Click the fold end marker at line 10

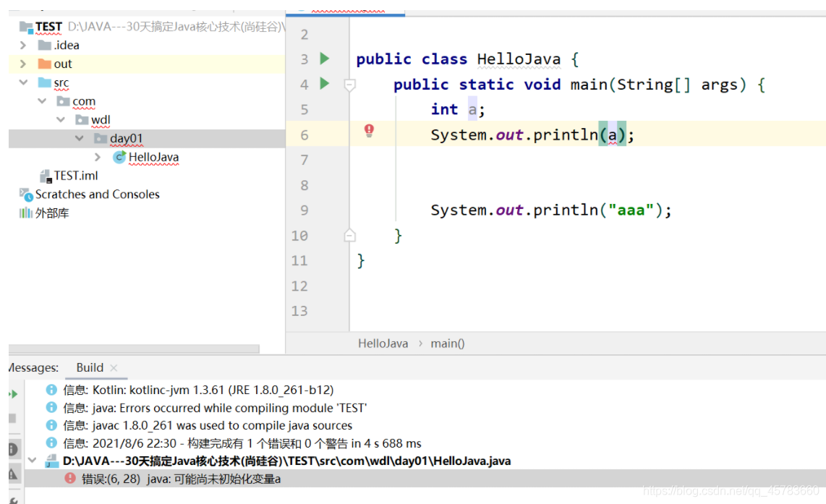click(x=350, y=235)
